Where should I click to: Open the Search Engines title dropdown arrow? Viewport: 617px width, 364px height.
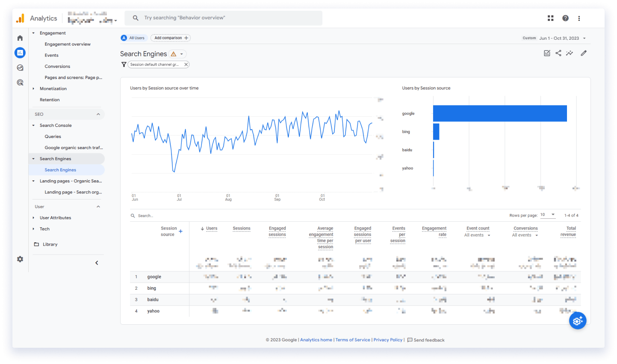pyautogui.click(x=182, y=54)
